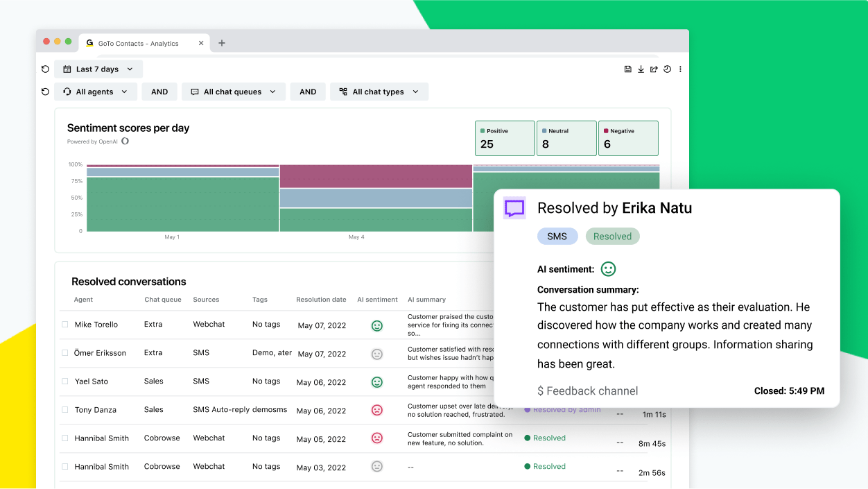868x489 pixels.
Task: Open the Feedback channel link in the popup
Action: click(x=587, y=391)
